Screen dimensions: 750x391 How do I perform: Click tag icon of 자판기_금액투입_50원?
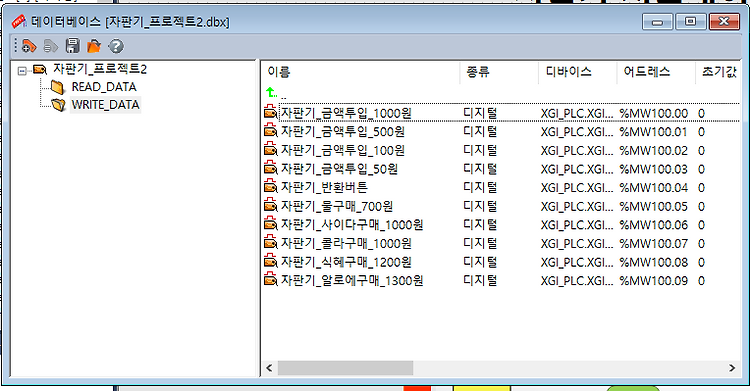click(271, 168)
